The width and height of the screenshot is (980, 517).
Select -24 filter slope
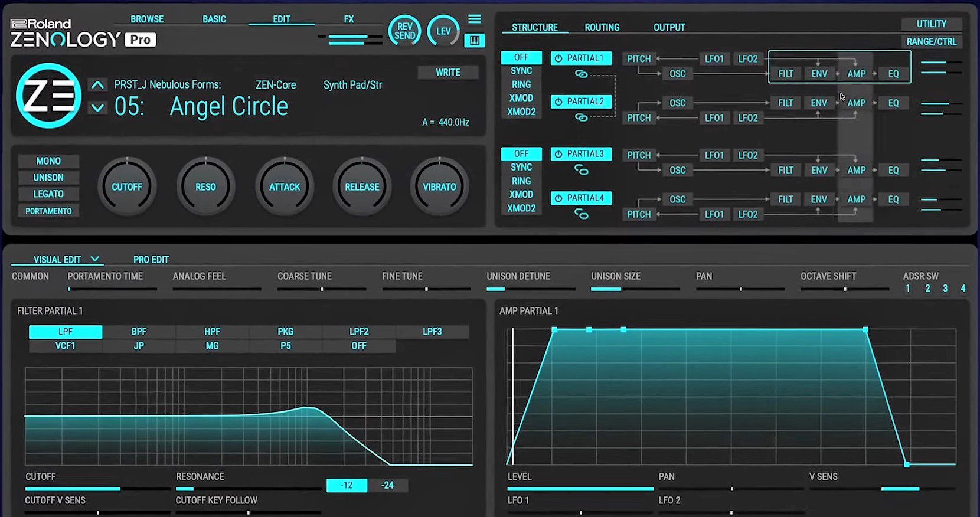(387, 485)
